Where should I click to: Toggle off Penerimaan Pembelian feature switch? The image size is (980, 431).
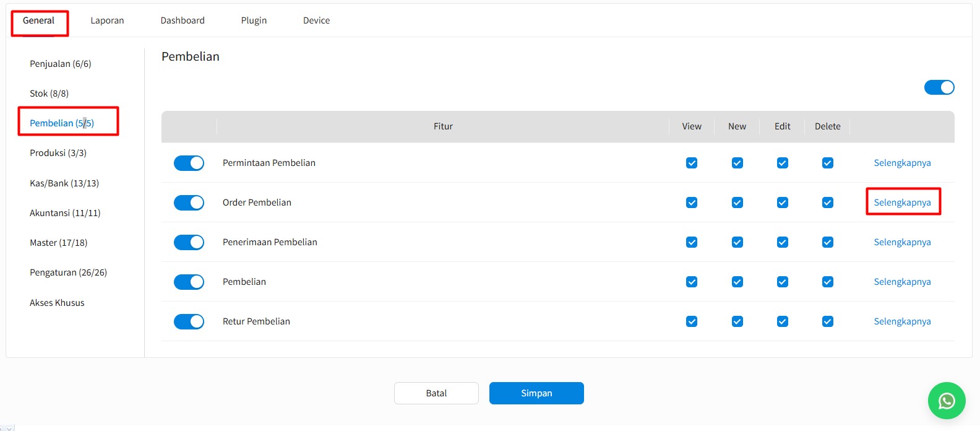189,242
